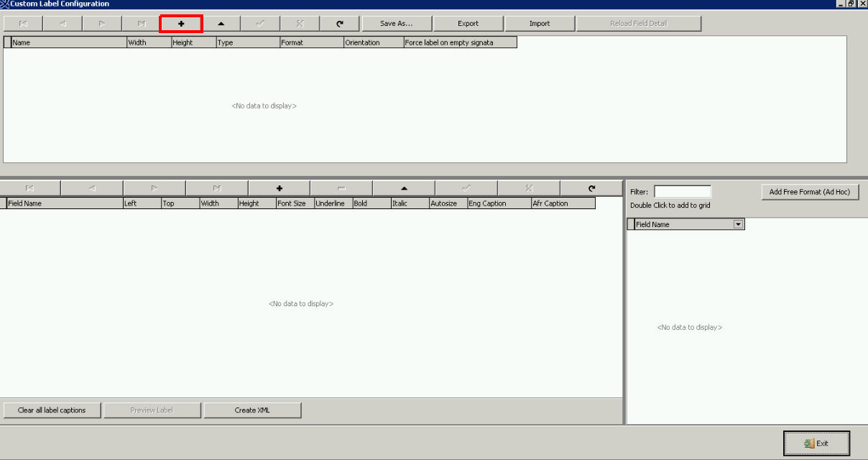868x460 pixels.
Task: Click the Preview Label button
Action: (x=152, y=410)
